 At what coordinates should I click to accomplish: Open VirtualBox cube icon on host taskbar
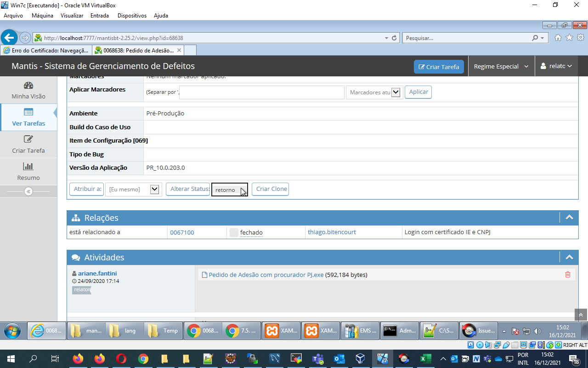pyautogui.click(x=361, y=359)
